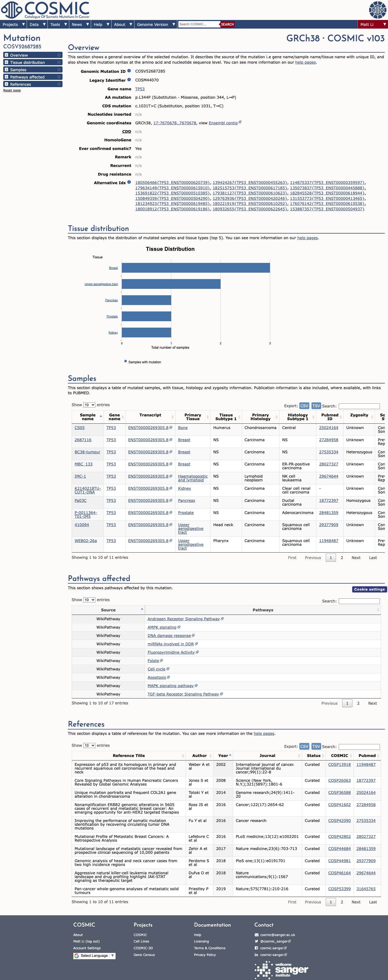Export the References table as TSV

coord(316,746)
